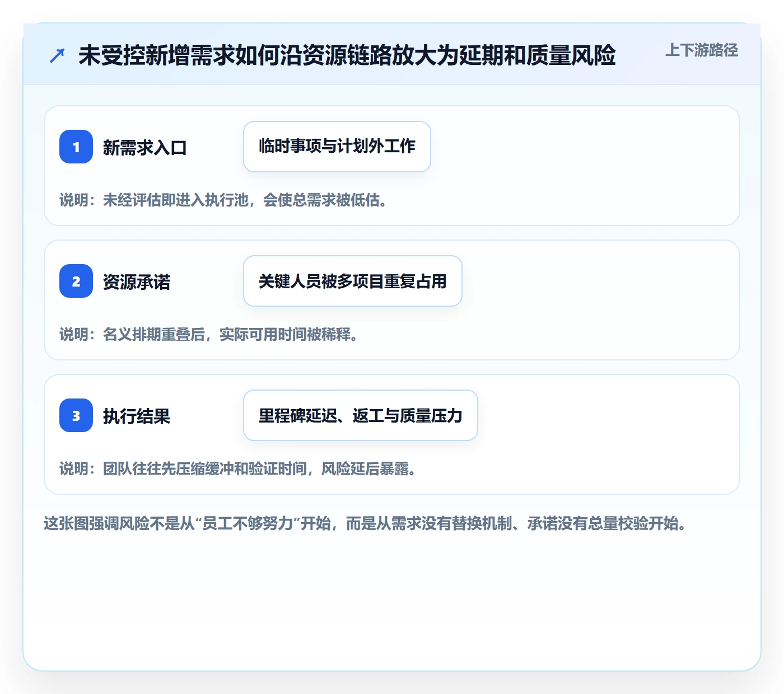Image resolution: width=784 pixels, height=694 pixels.
Task: Click the step 1 number badge
Action: [76, 147]
